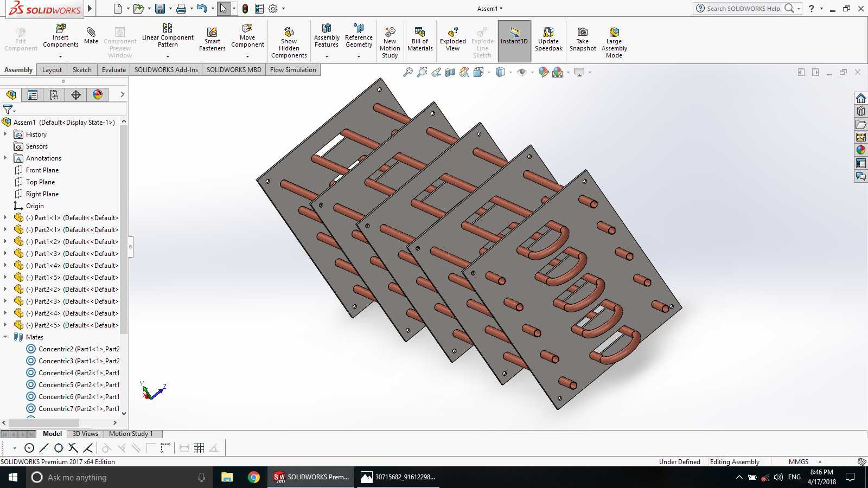
Task: Expand the Annotations tree node
Action: 5,158
